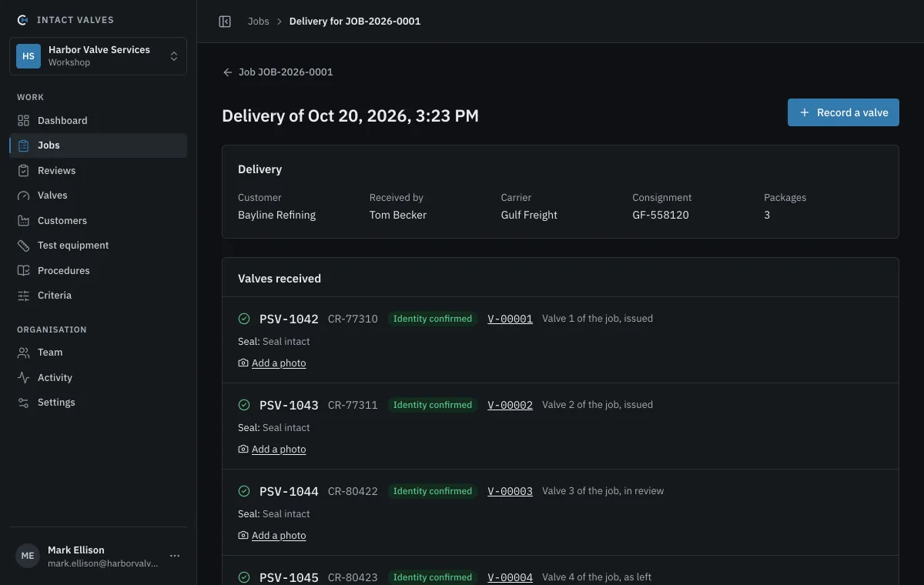Open valve link V-00001
924x585 pixels.
point(511,319)
